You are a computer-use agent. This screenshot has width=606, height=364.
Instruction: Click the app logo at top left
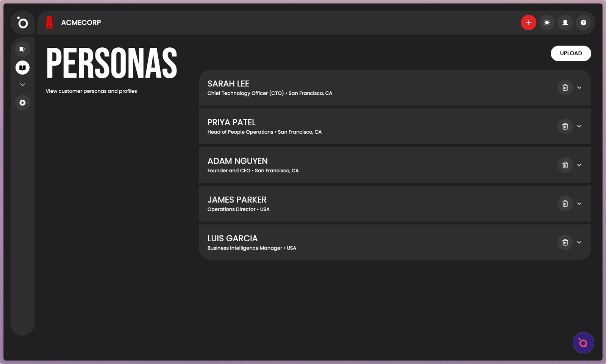pyautogui.click(x=23, y=23)
